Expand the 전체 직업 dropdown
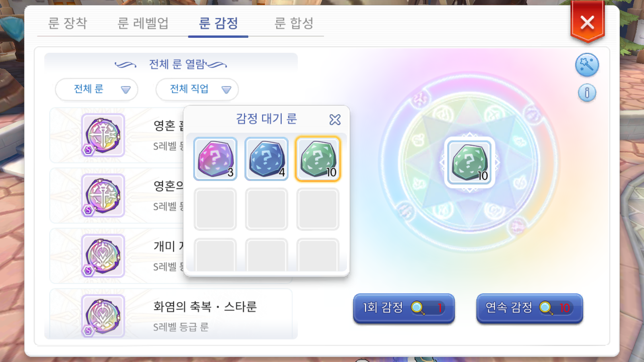644x362 pixels. 197,89
